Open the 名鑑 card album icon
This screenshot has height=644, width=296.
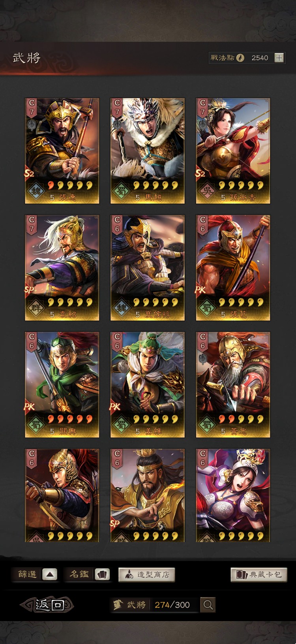[102, 574]
